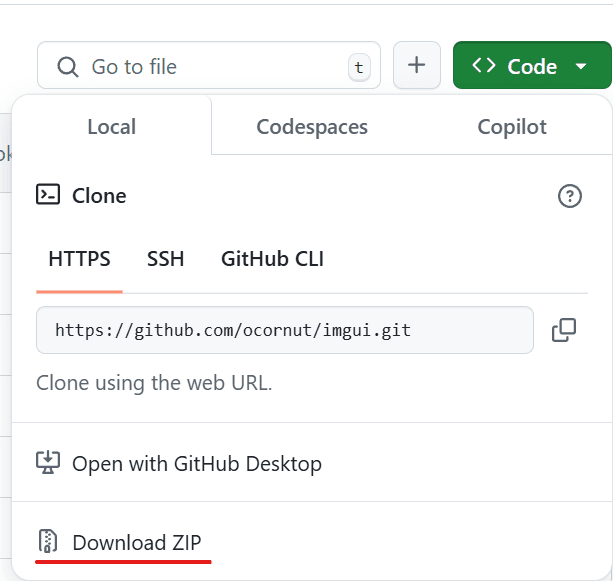
Task: Click the search magnifier icon
Action: click(x=68, y=67)
